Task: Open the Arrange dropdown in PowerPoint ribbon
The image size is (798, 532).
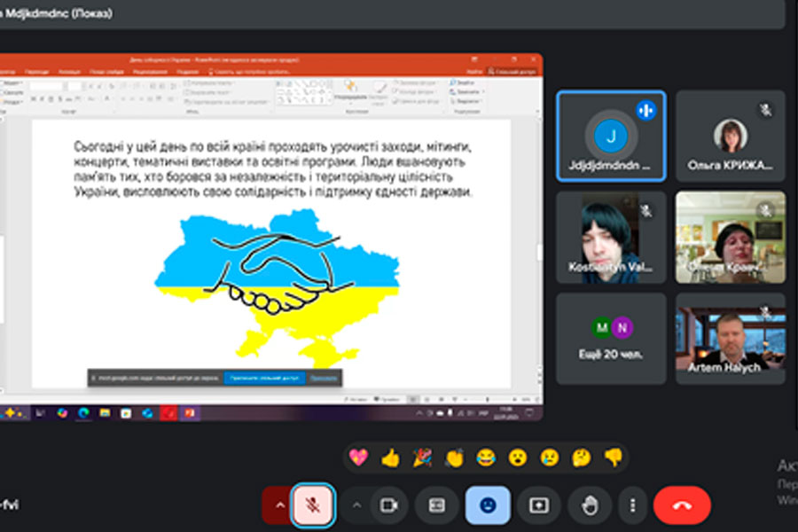Action: (x=350, y=90)
